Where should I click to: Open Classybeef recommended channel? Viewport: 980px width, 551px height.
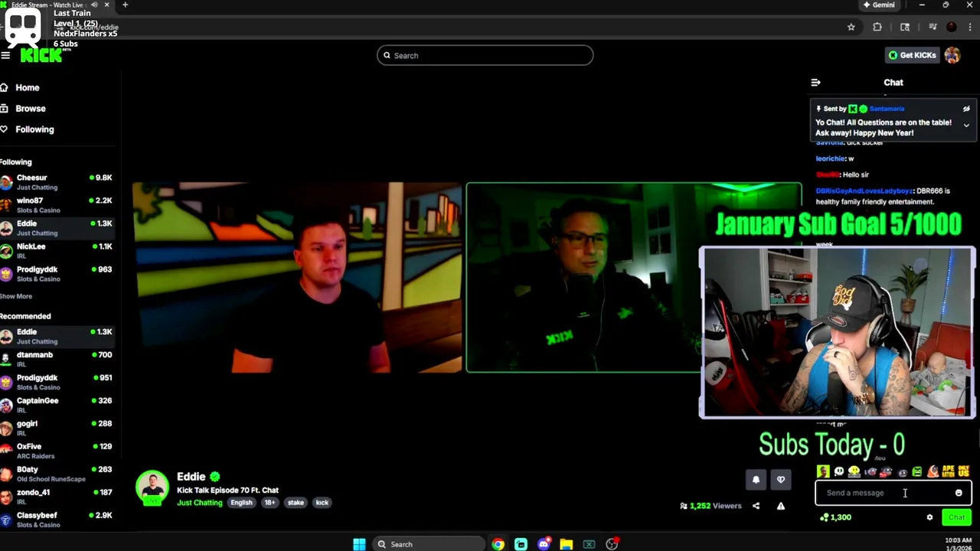(x=57, y=520)
